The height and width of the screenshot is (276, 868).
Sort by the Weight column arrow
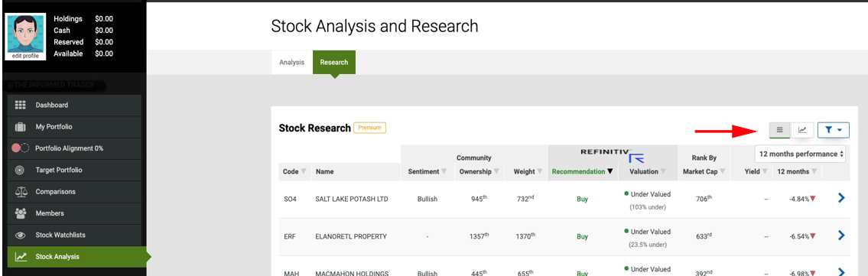click(539, 172)
